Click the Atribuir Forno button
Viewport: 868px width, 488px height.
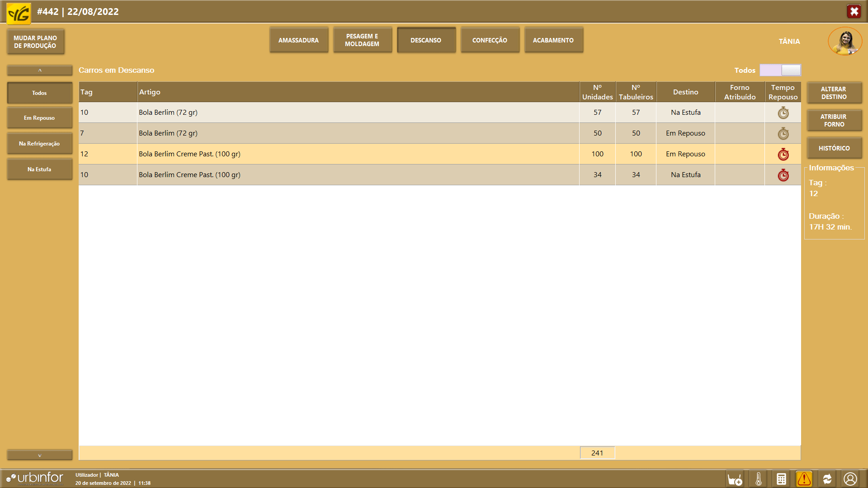[x=834, y=121]
